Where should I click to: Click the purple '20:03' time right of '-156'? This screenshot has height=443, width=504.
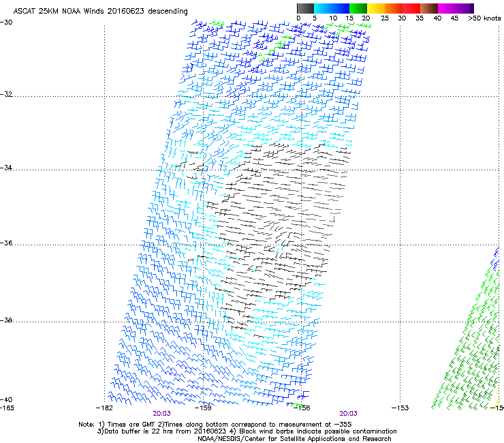pos(348,414)
